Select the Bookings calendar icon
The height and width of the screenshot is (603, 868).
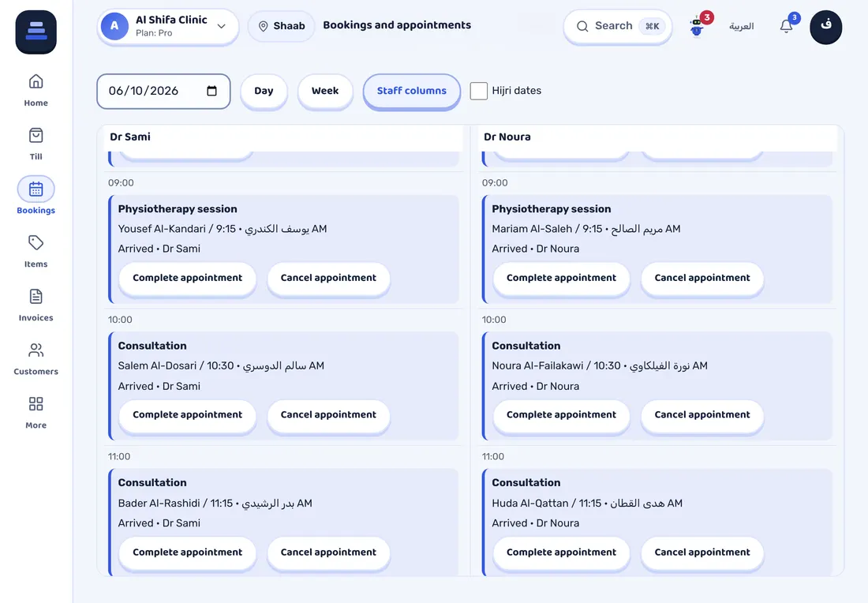(36, 189)
